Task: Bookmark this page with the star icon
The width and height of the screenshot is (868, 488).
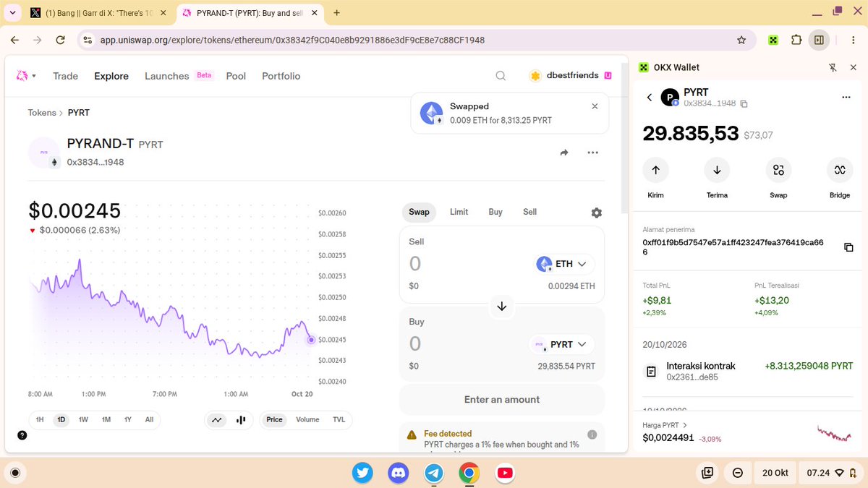Action: pyautogui.click(x=741, y=40)
